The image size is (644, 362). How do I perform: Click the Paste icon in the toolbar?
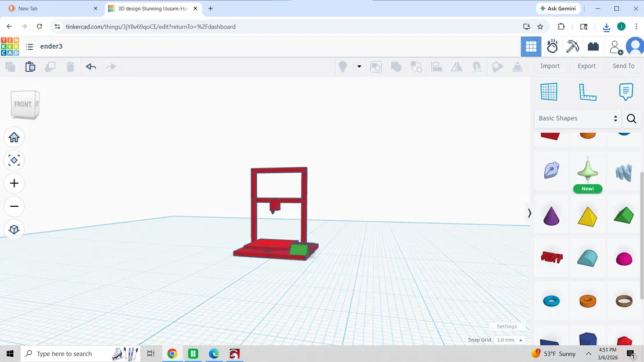coord(30,67)
